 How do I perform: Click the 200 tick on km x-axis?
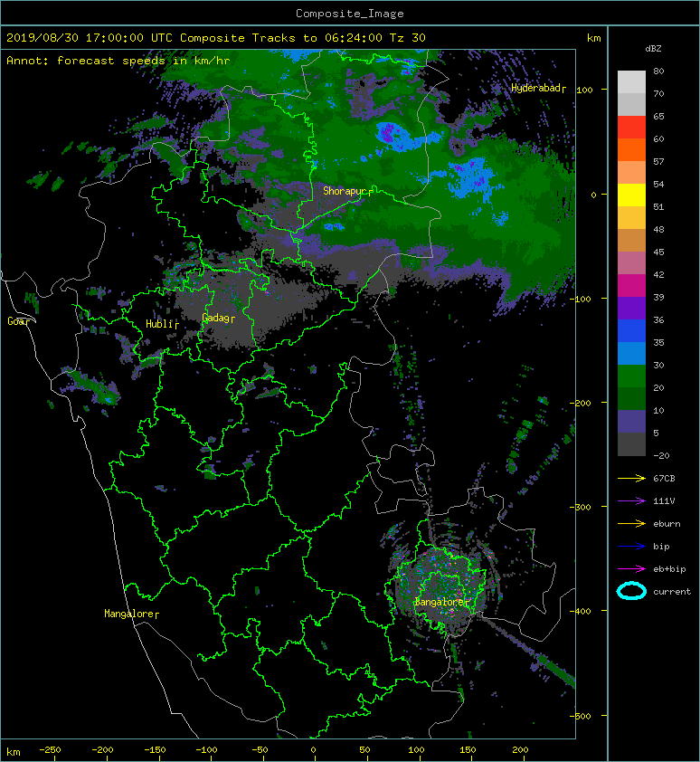(x=520, y=750)
